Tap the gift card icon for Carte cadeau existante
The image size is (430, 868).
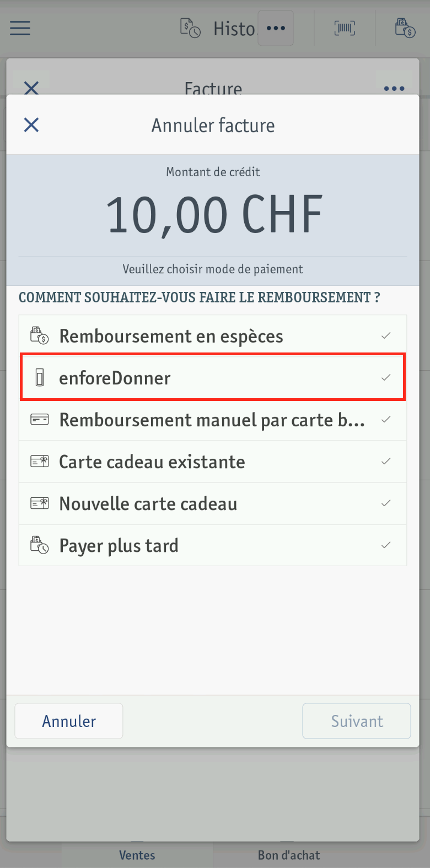tap(39, 462)
